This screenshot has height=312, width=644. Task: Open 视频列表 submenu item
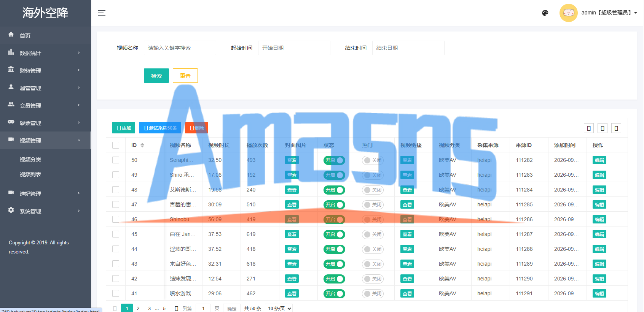tap(30, 174)
